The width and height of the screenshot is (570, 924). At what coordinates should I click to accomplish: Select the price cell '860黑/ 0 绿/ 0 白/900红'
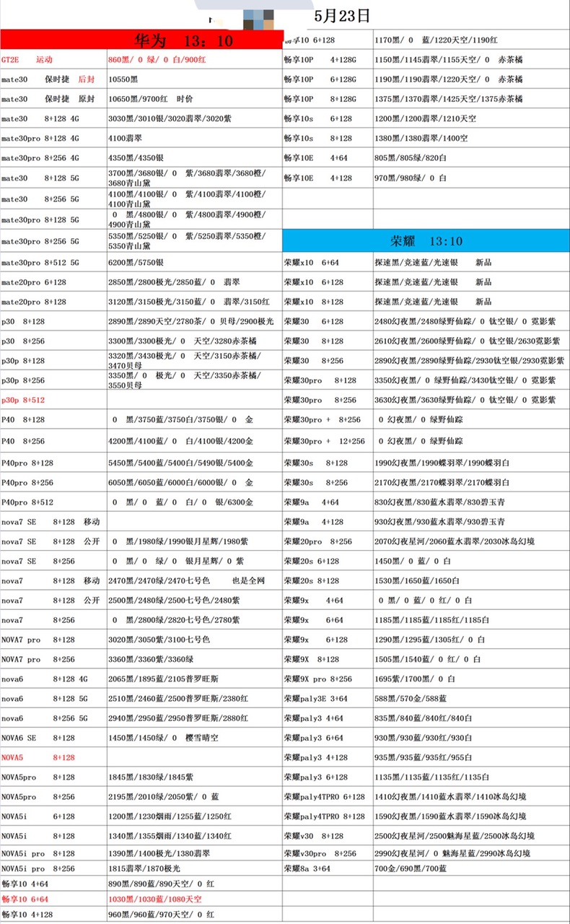click(194, 60)
